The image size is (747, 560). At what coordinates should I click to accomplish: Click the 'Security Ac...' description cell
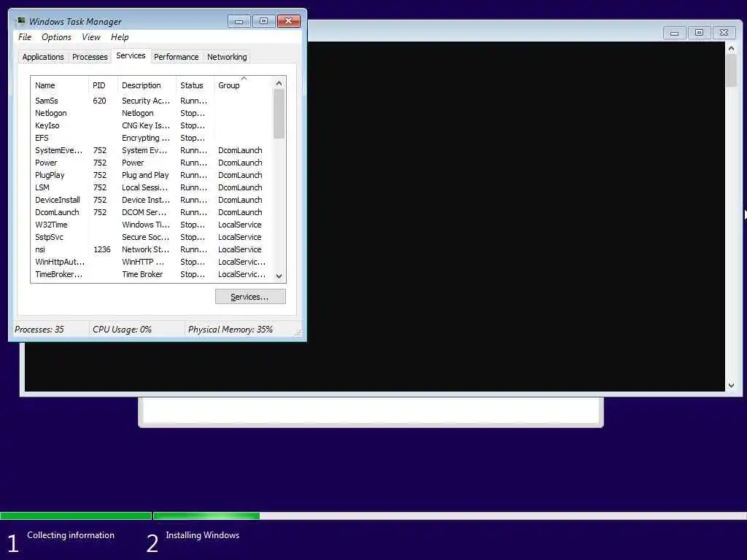tap(146, 101)
